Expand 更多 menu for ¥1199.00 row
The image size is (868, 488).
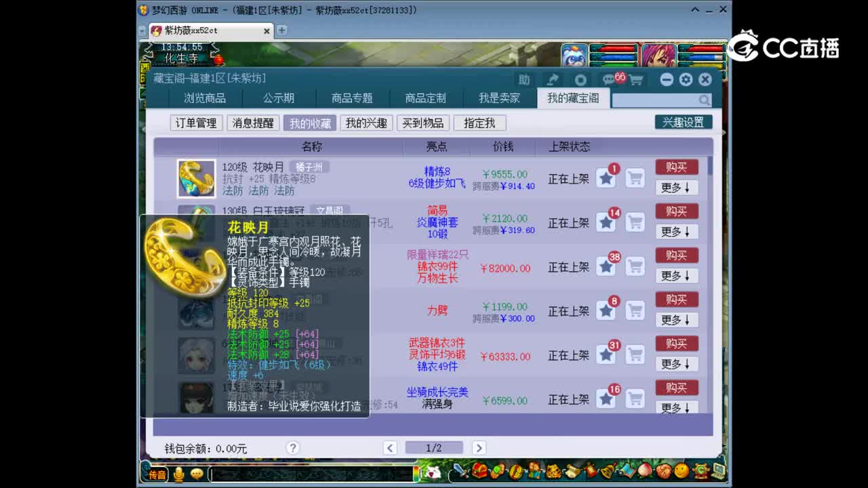(676, 320)
